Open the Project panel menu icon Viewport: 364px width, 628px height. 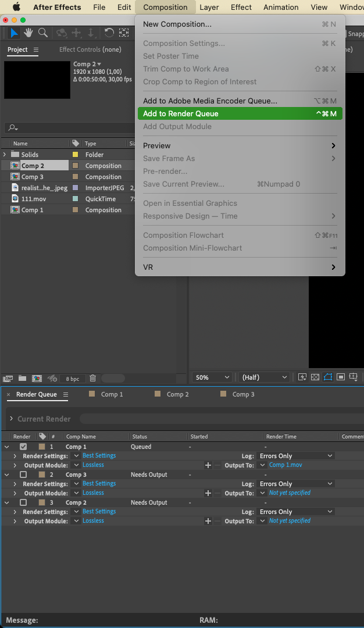tap(36, 49)
